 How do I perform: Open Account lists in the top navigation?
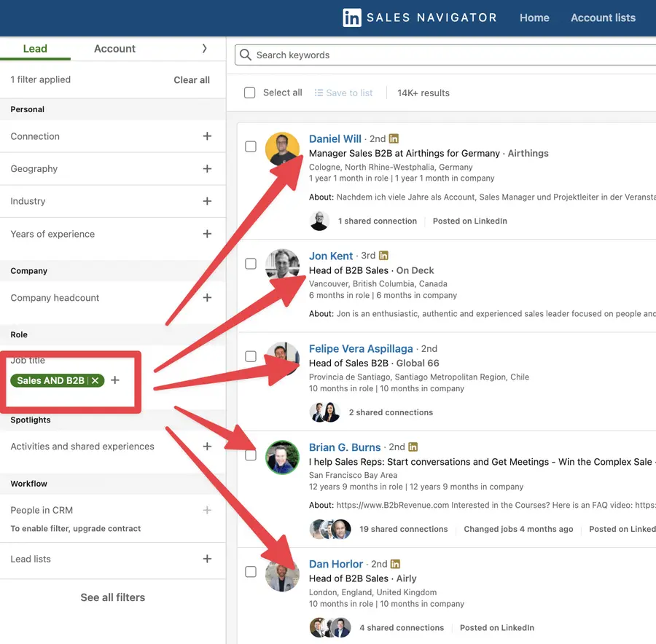[603, 17]
